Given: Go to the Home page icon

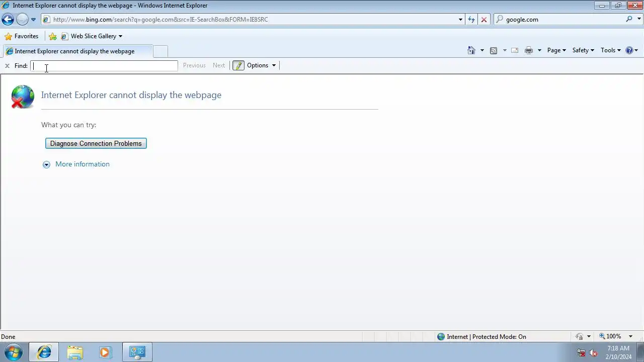Looking at the screenshot, I should (x=471, y=50).
